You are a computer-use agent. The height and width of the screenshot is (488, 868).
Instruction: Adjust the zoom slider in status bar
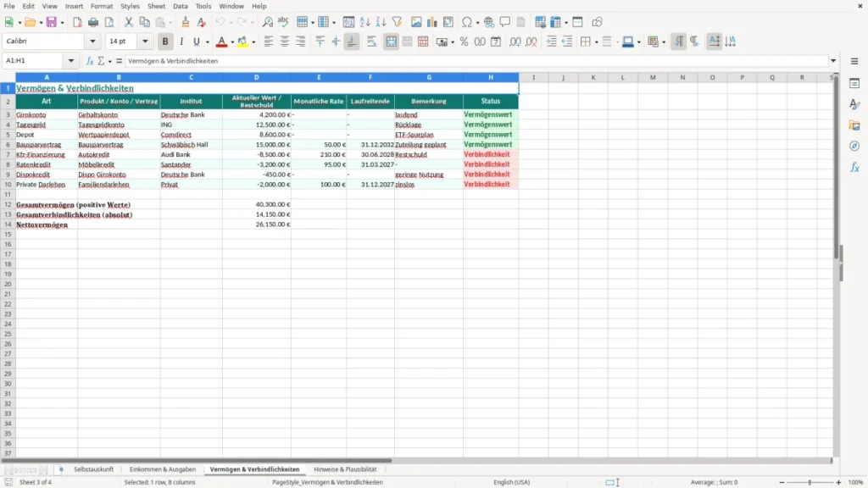coord(810,482)
